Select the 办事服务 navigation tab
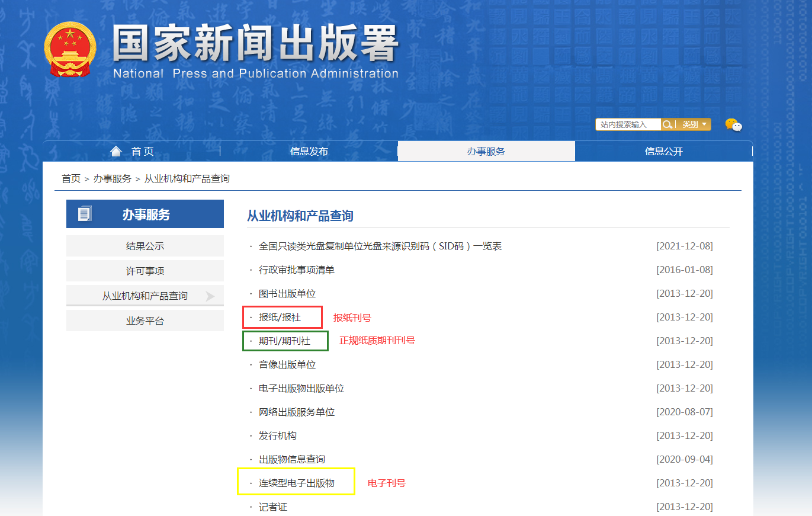 point(486,152)
